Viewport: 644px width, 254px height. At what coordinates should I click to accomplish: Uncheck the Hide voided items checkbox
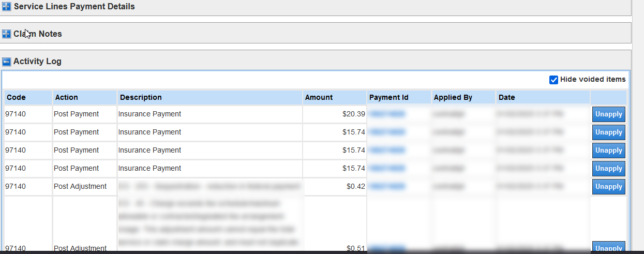pos(553,80)
